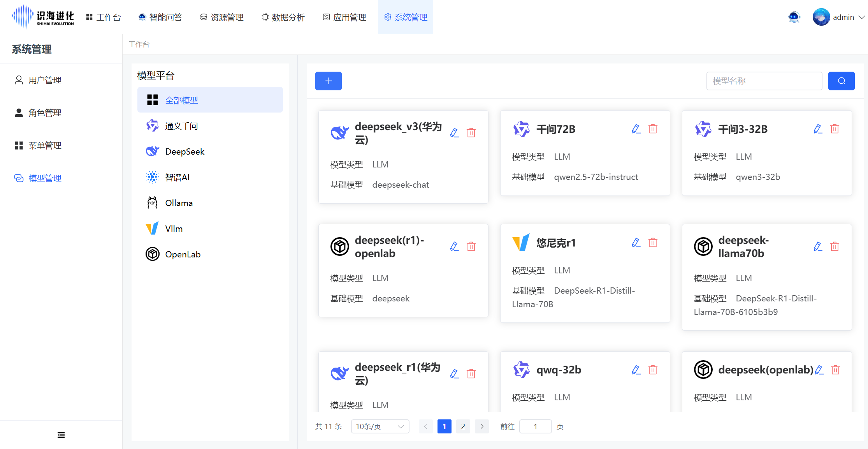Click the 模型平台 panel heading
Image resolution: width=868 pixels, height=449 pixels.
(156, 76)
